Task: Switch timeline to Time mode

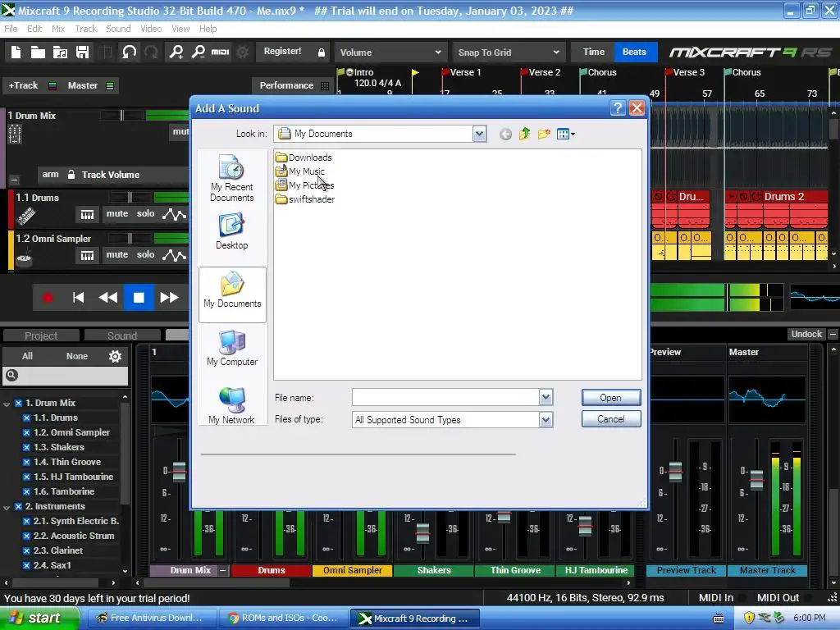Action: pyautogui.click(x=594, y=52)
